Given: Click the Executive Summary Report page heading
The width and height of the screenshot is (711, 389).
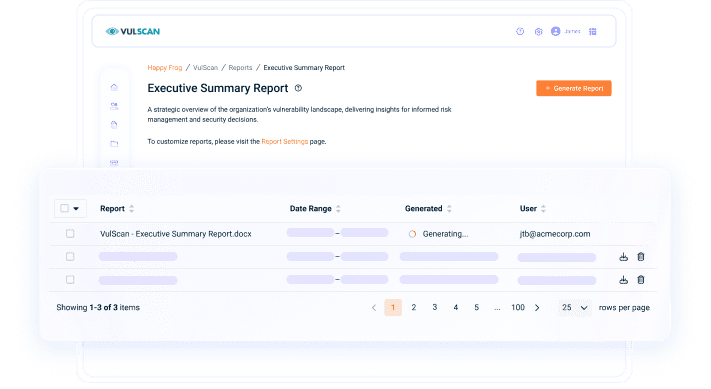Looking at the screenshot, I should [x=218, y=88].
